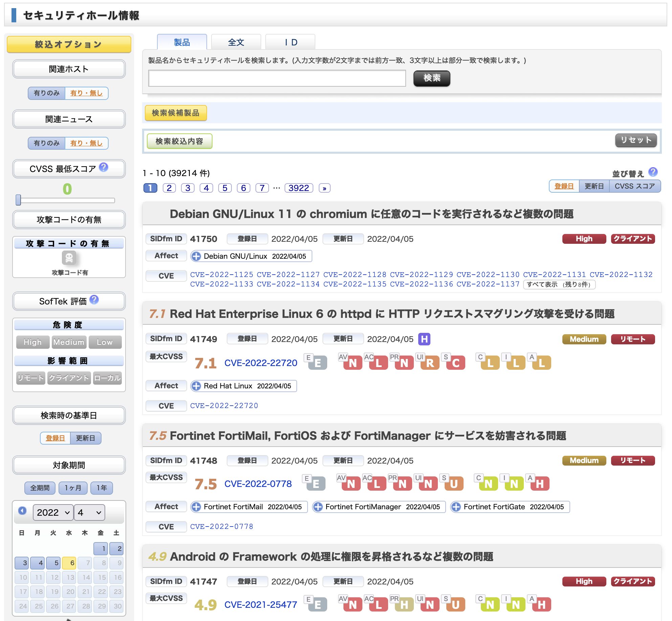Click previous month arrow in calendar
This screenshot has width=672, height=621.
point(22,511)
